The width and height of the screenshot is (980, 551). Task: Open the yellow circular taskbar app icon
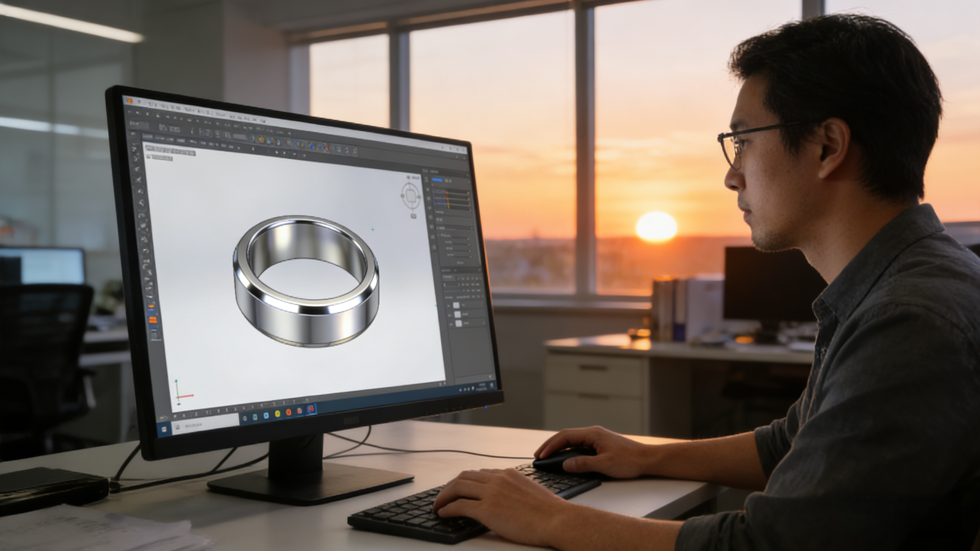pos(277,413)
